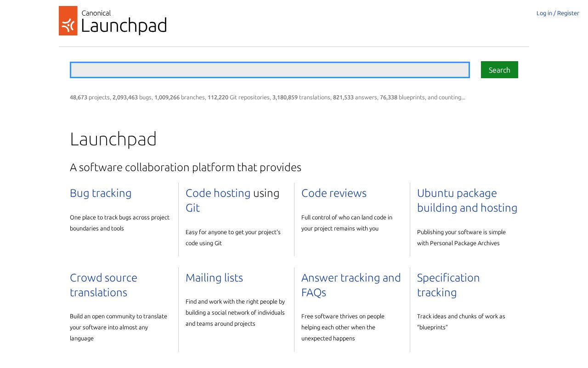Open the Specification tracking page
Image resolution: width=588 pixels, height=368 pixels.
[x=448, y=285]
